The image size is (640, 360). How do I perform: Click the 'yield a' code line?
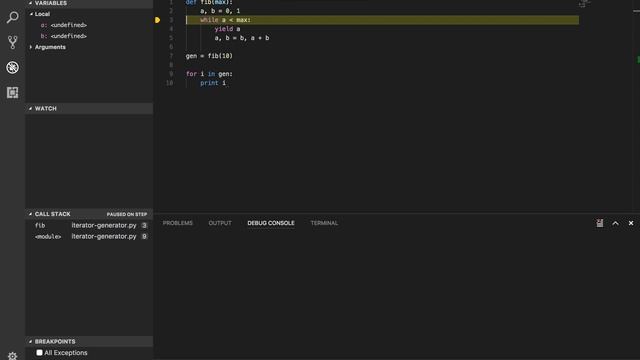(227, 29)
